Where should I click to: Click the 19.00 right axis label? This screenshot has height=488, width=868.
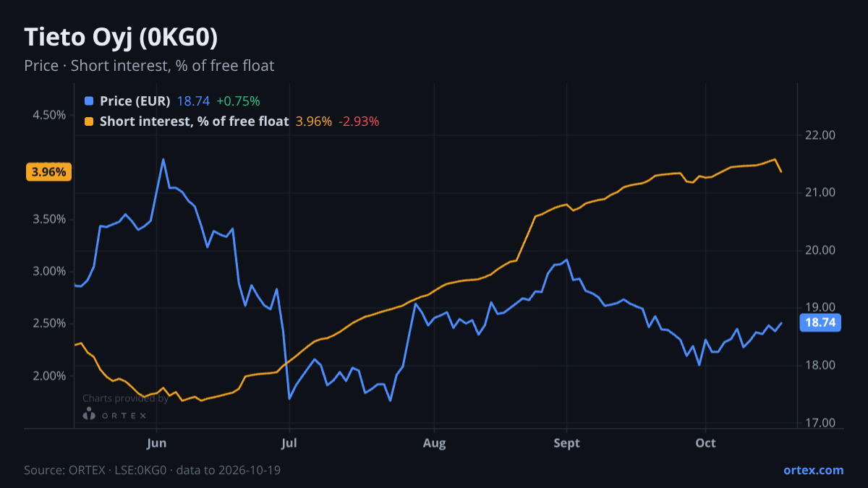click(x=820, y=307)
